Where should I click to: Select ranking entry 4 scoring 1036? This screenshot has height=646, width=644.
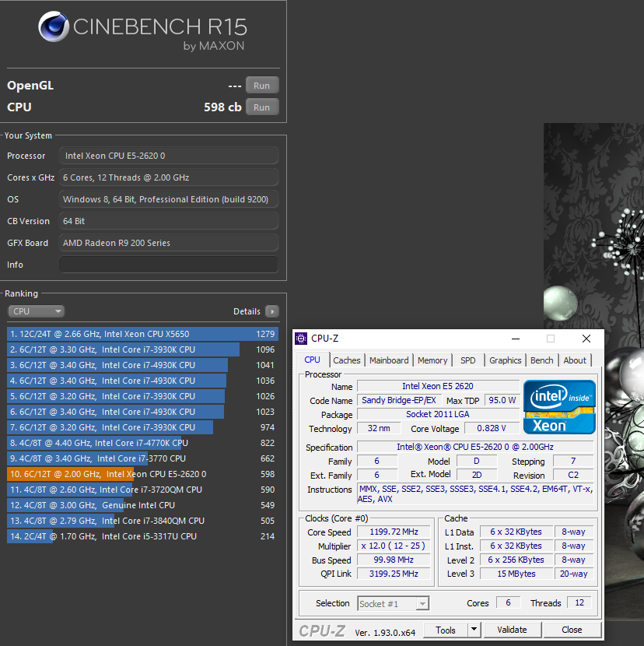tap(142, 381)
